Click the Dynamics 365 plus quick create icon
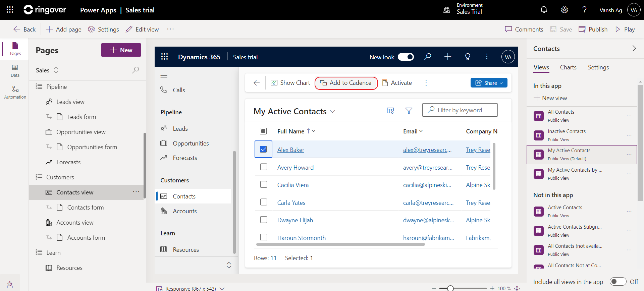The height and width of the screenshot is (291, 644). click(x=447, y=57)
